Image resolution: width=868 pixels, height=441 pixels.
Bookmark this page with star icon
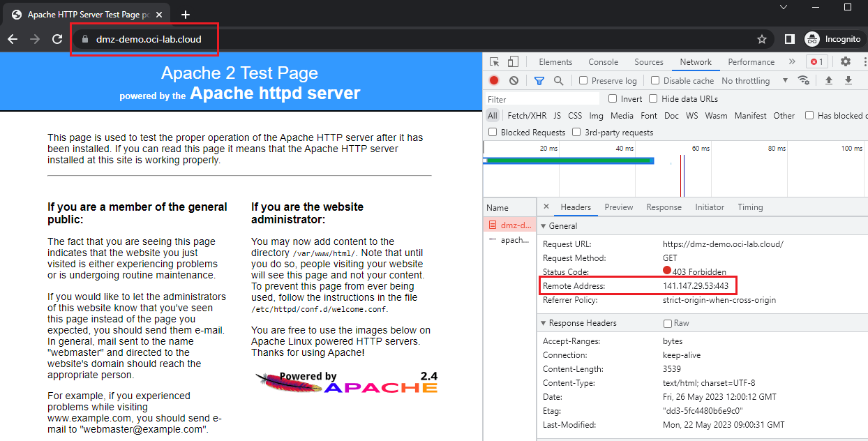tap(762, 40)
